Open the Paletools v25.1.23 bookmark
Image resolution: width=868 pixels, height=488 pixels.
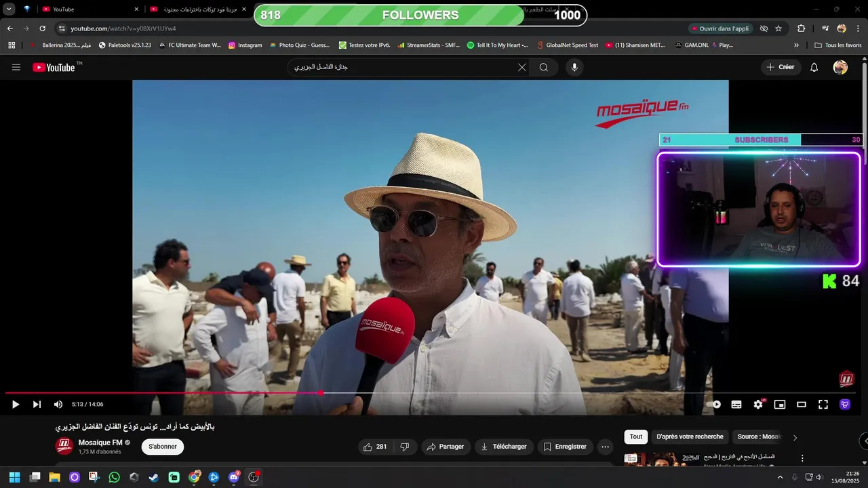pos(125,45)
